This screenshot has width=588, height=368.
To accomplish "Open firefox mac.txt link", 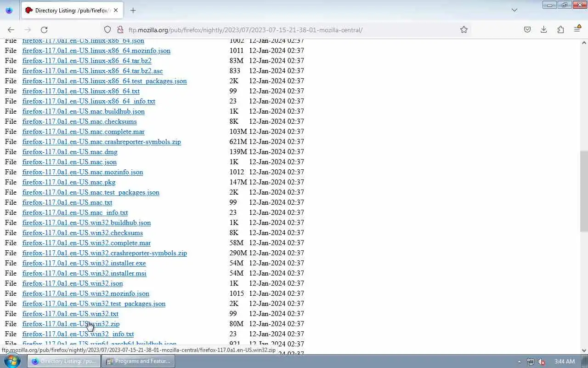I will (67, 202).
